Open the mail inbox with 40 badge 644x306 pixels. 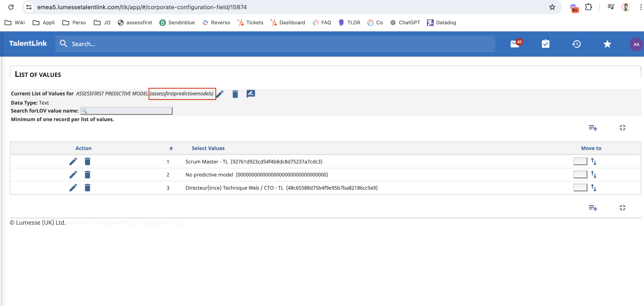point(515,44)
